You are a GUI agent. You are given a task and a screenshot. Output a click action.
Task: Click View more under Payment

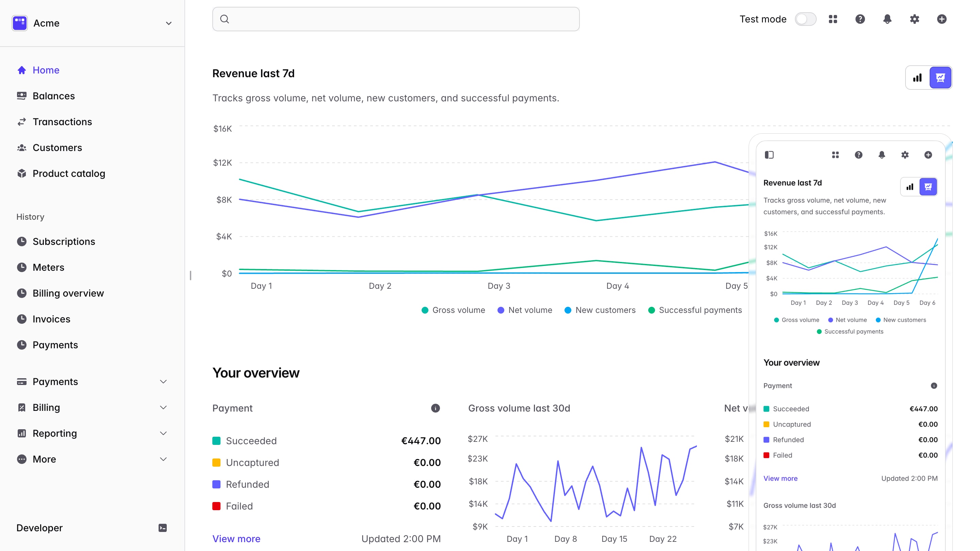(x=236, y=538)
